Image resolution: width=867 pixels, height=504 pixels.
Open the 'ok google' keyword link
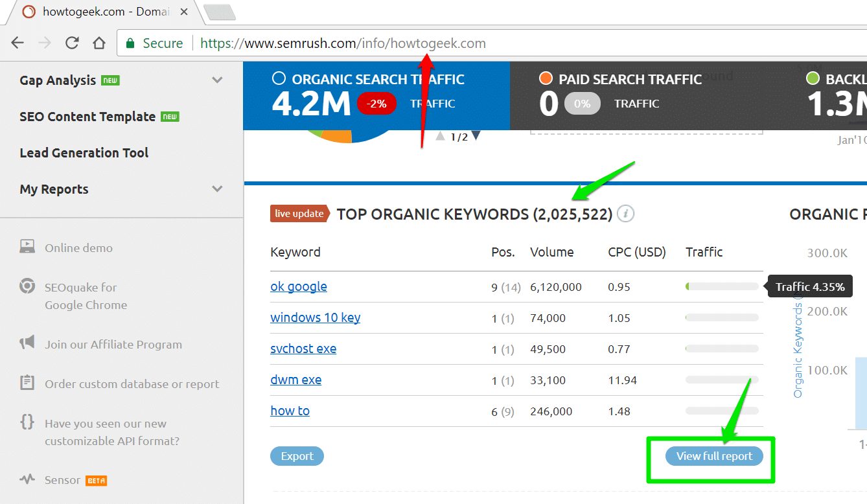point(299,286)
